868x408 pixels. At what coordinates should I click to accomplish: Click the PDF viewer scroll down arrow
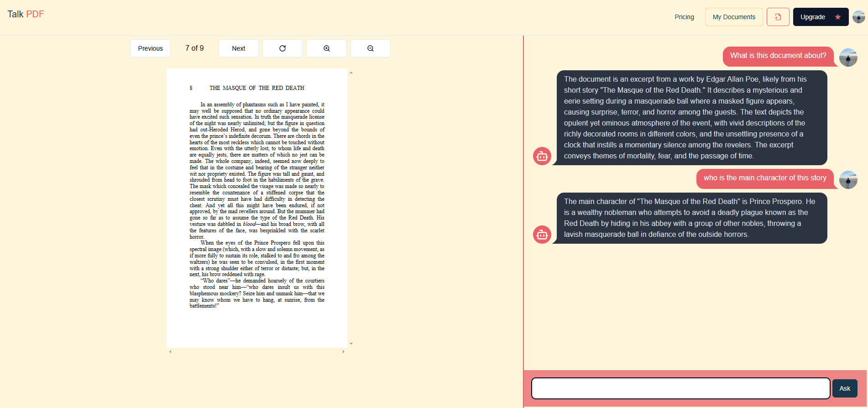[x=351, y=344]
